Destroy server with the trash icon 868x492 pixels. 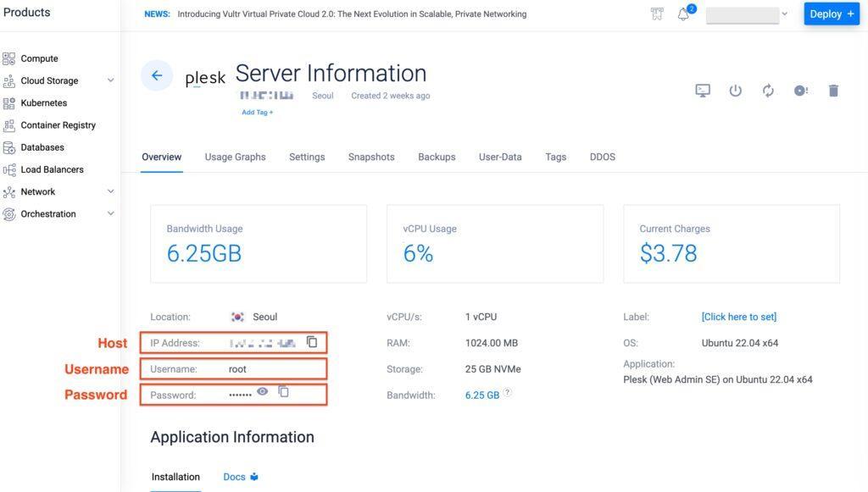[x=834, y=90]
